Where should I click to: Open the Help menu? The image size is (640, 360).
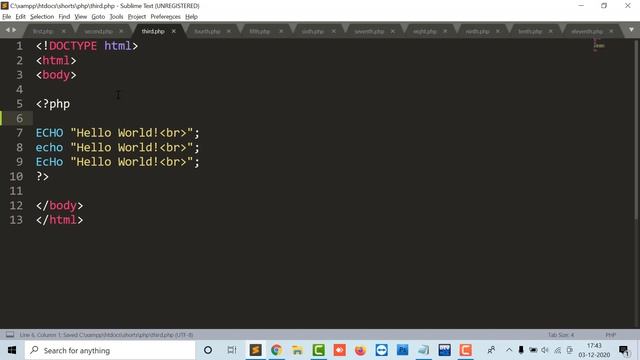(x=191, y=17)
